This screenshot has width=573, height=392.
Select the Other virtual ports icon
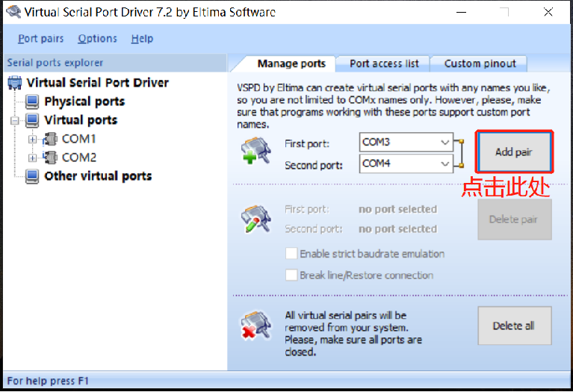click(x=33, y=176)
